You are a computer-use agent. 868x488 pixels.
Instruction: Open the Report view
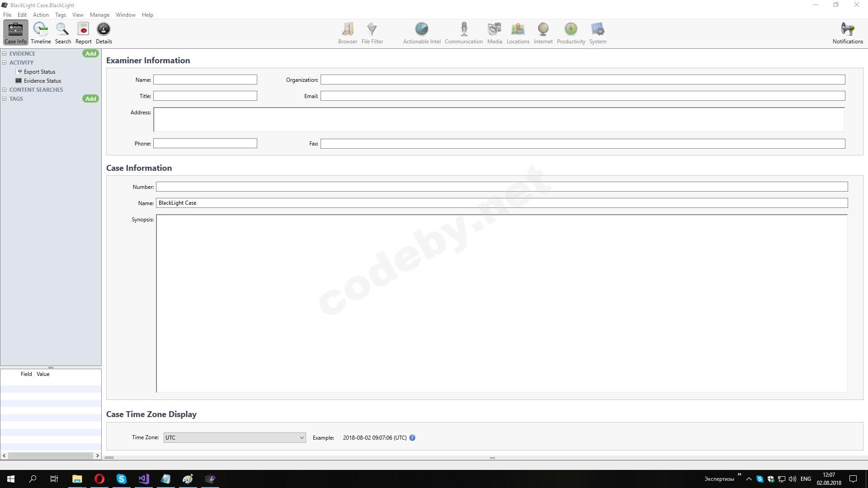(83, 33)
